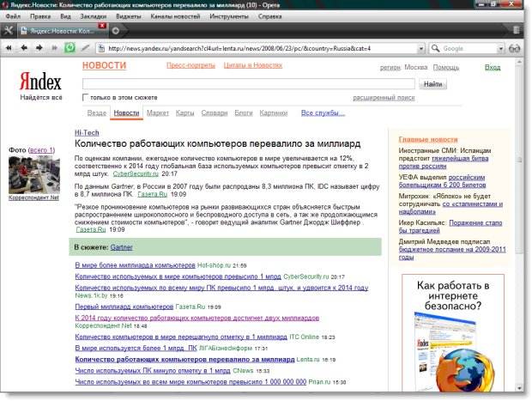The image size is (532, 401).
Task: Open the Gartner story link
Action: [122, 247]
